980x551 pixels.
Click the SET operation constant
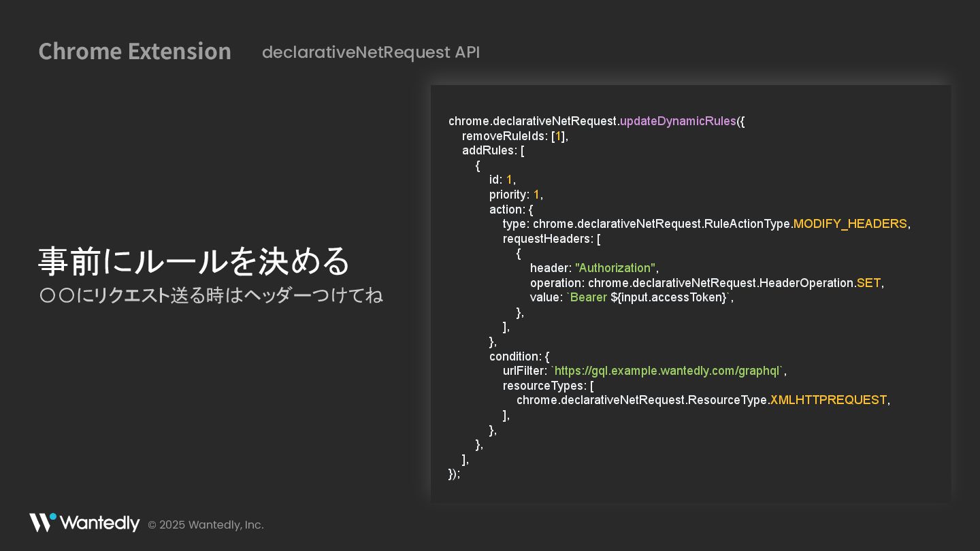click(868, 283)
